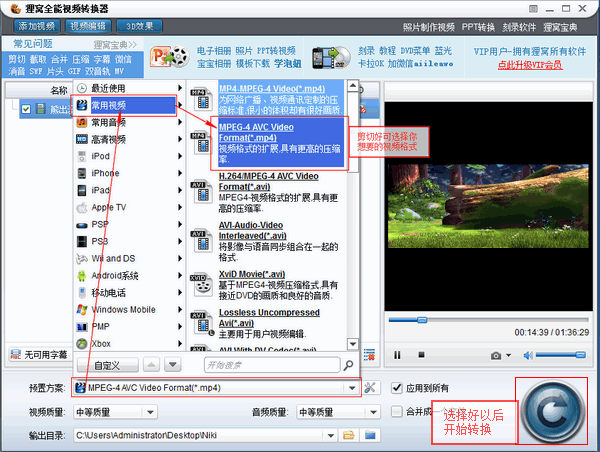Click the Wii and DS icon

pyautogui.click(x=82, y=259)
